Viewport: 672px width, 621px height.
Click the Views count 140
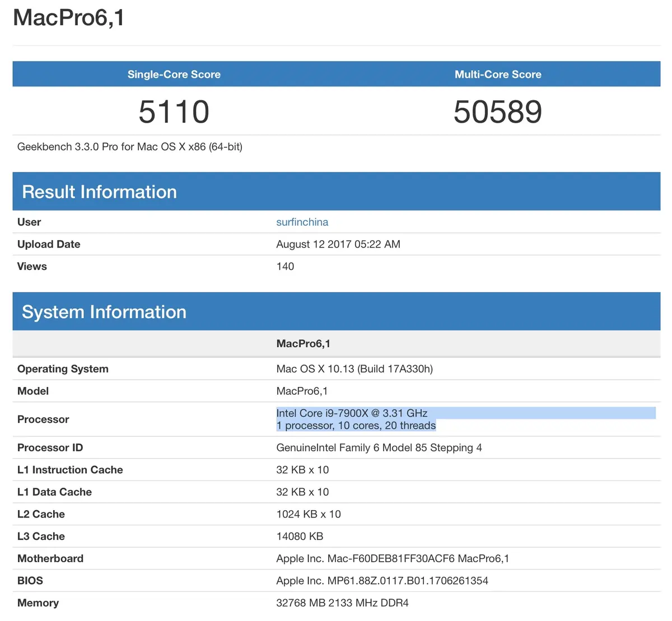click(x=286, y=266)
